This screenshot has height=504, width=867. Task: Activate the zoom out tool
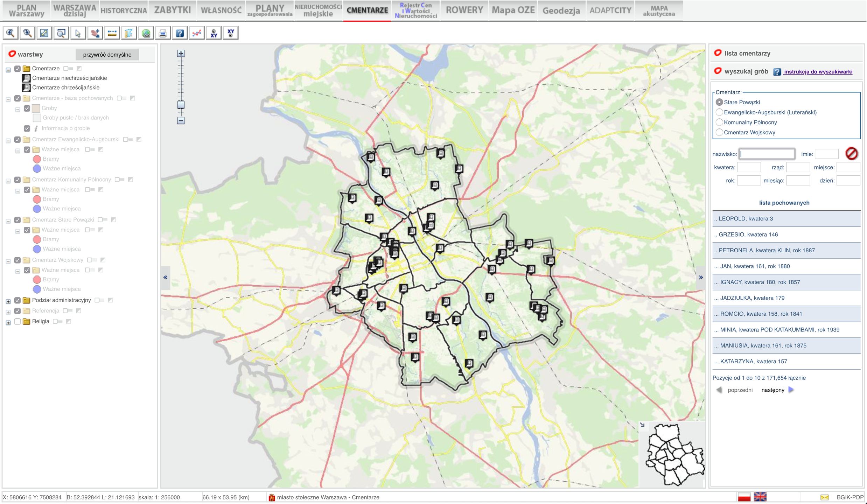pos(27,33)
